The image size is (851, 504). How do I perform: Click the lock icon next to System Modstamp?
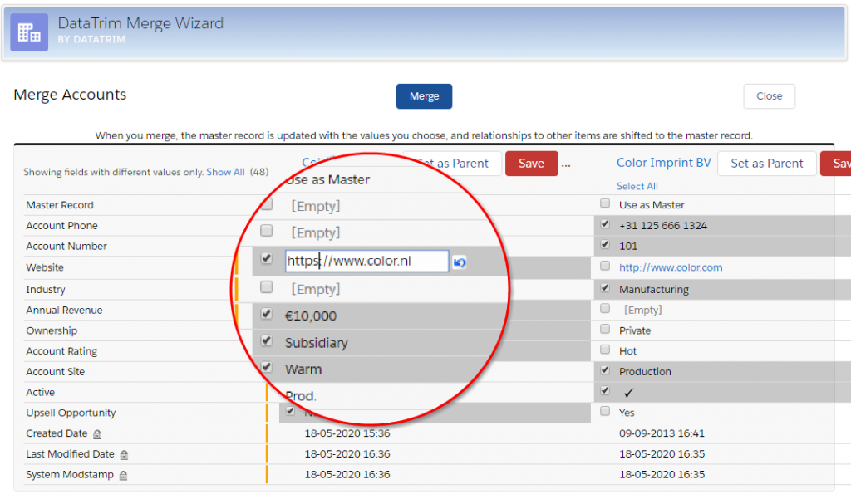tap(123, 476)
